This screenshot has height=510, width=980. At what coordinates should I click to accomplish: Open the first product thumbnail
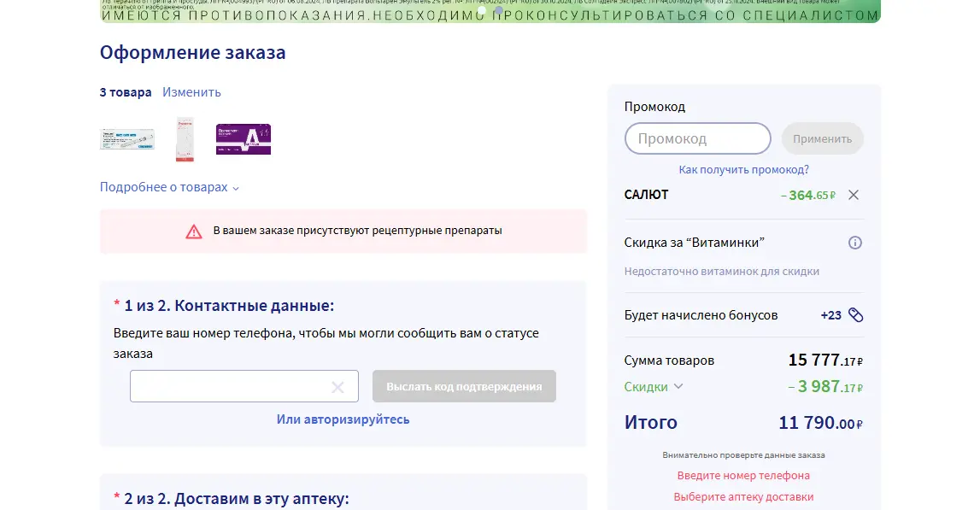(126, 138)
